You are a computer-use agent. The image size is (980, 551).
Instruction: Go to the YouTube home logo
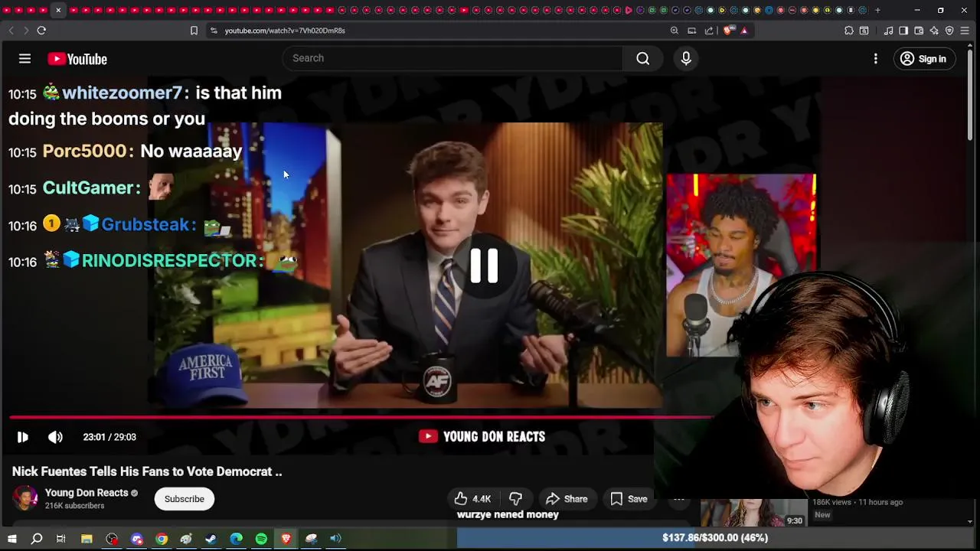[x=77, y=59]
